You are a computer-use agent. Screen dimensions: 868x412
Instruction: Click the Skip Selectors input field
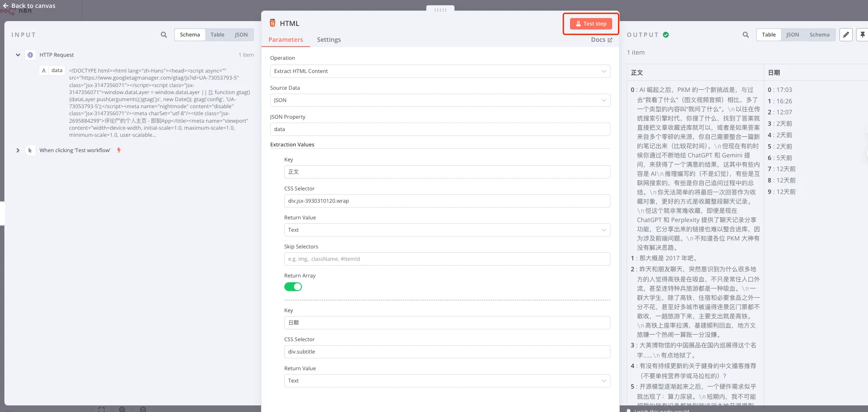point(447,259)
